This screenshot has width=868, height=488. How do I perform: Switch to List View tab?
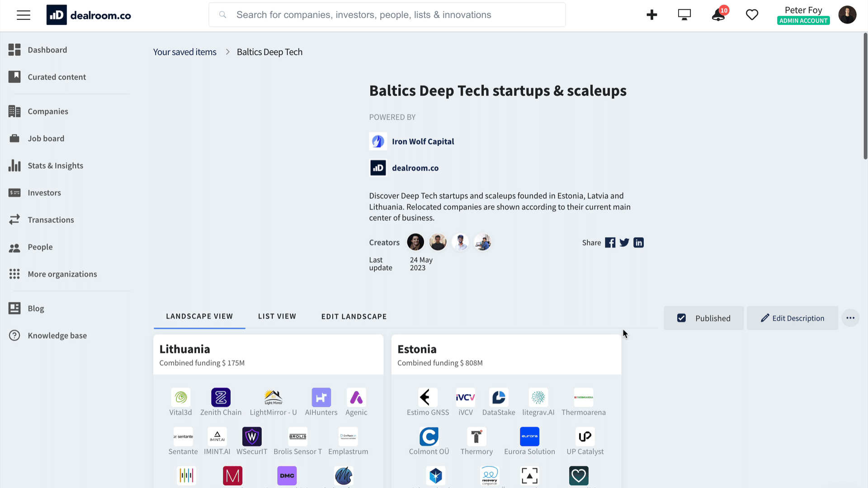click(277, 316)
